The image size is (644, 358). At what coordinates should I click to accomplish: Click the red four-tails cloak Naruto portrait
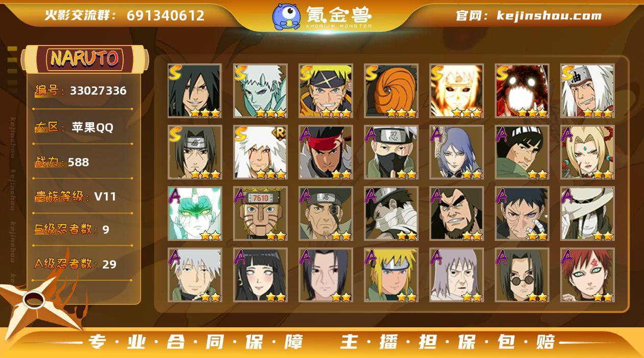522,91
